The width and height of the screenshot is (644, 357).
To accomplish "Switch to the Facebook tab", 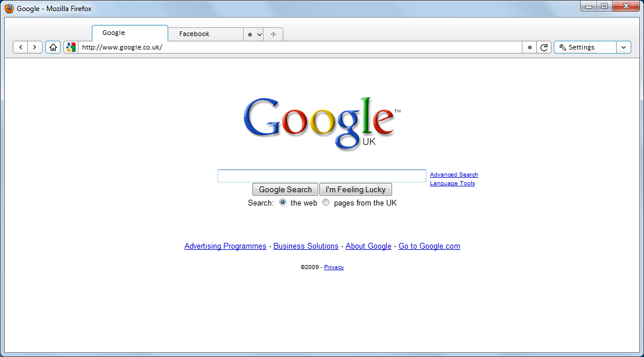I will [206, 34].
